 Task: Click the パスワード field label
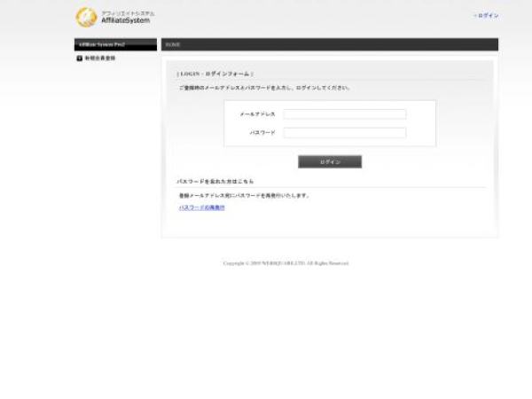[262, 133]
